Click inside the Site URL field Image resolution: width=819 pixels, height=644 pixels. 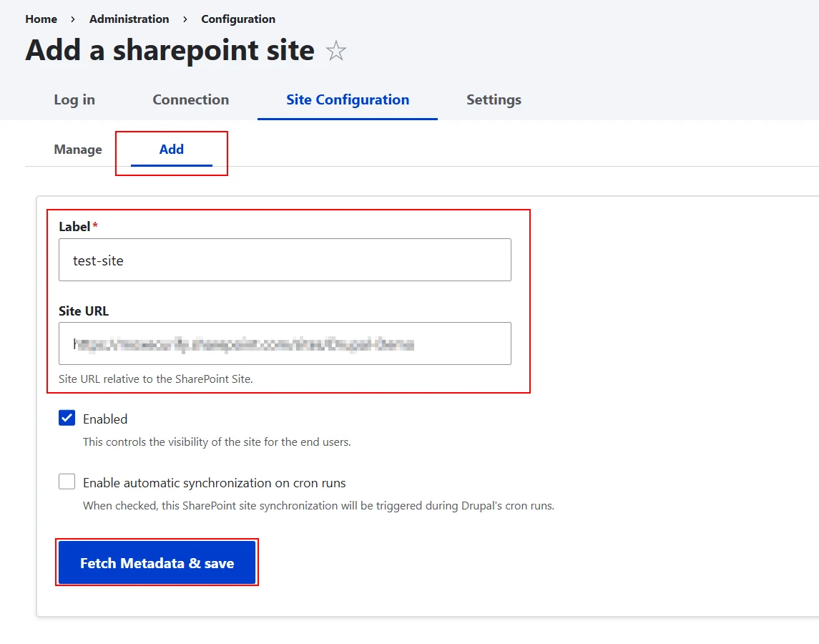(x=285, y=343)
